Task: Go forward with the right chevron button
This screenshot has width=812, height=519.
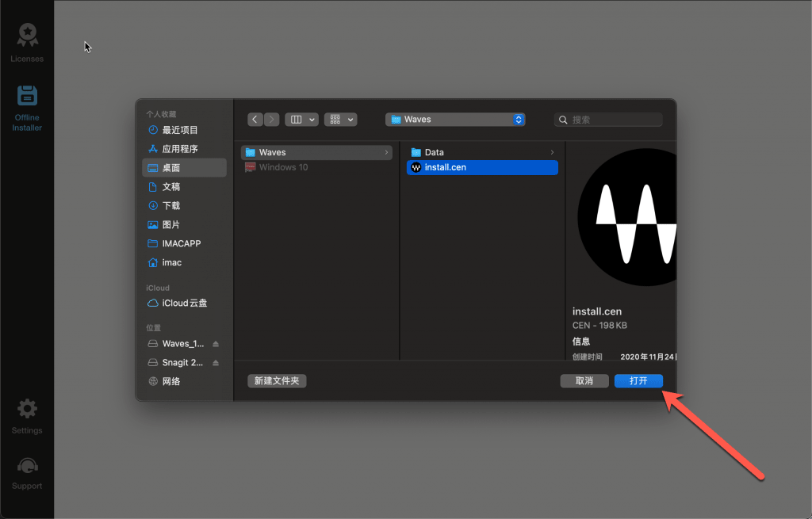Action: pyautogui.click(x=271, y=120)
